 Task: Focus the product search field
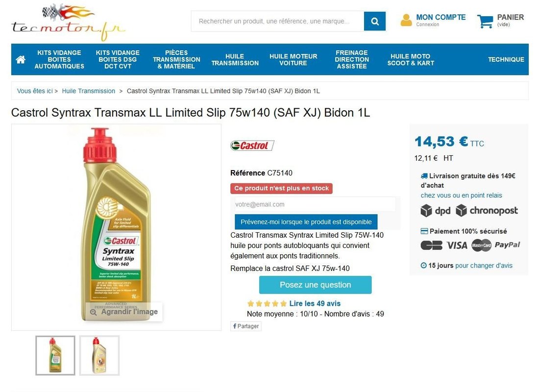tap(277, 22)
